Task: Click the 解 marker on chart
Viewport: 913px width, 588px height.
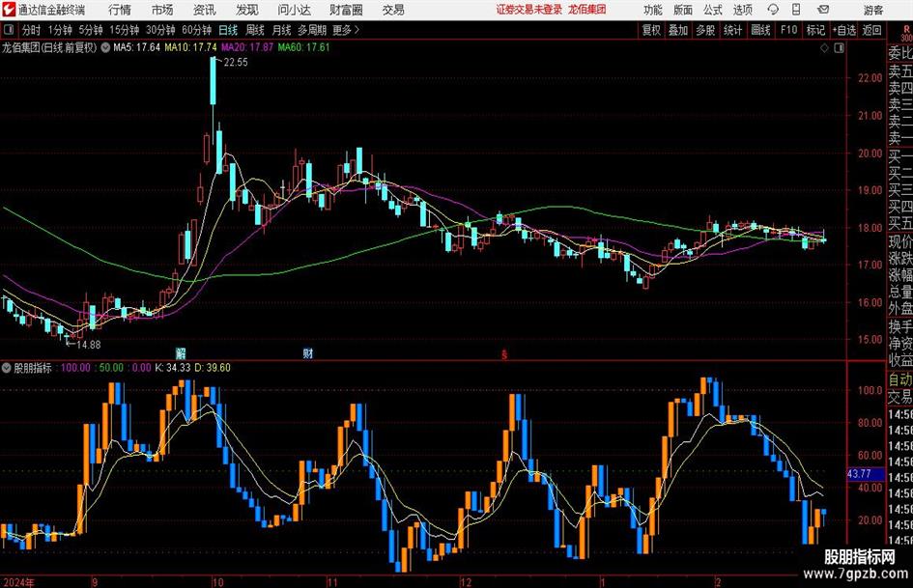Action: 181,352
